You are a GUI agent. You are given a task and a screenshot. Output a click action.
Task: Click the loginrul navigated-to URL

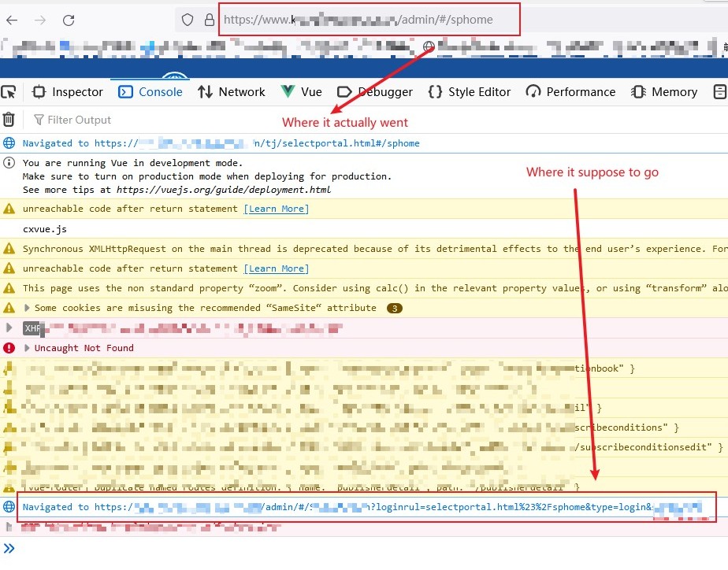point(399,507)
